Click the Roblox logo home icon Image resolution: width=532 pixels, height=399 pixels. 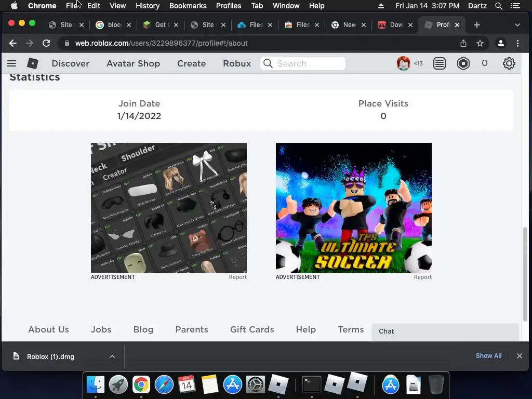pos(33,63)
